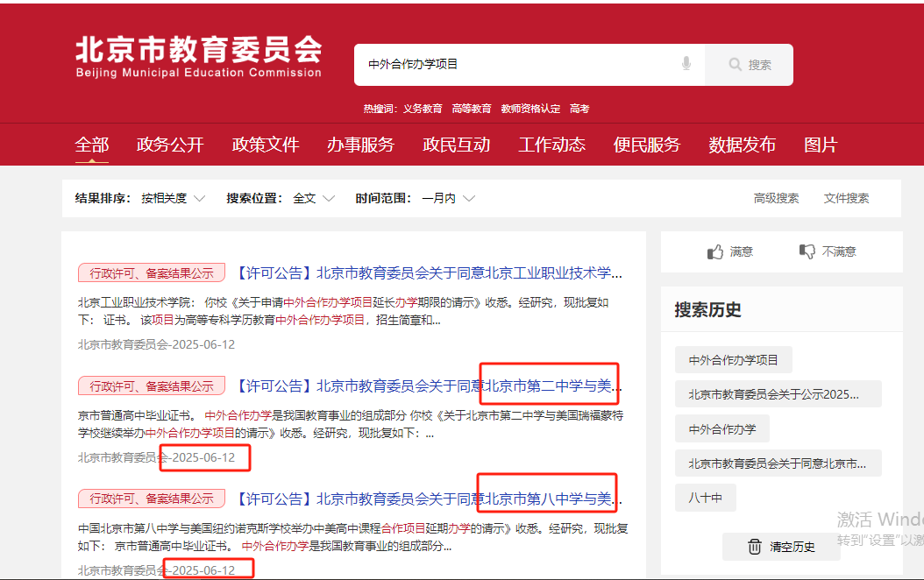924x580 pixels.
Task: Click the microphone voice search icon
Action: tap(686, 64)
